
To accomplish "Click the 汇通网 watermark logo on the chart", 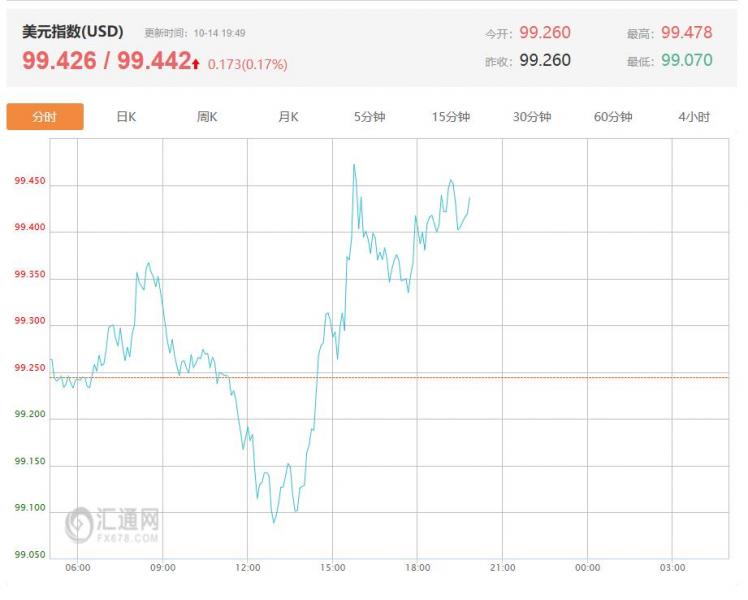I will click(x=114, y=524).
